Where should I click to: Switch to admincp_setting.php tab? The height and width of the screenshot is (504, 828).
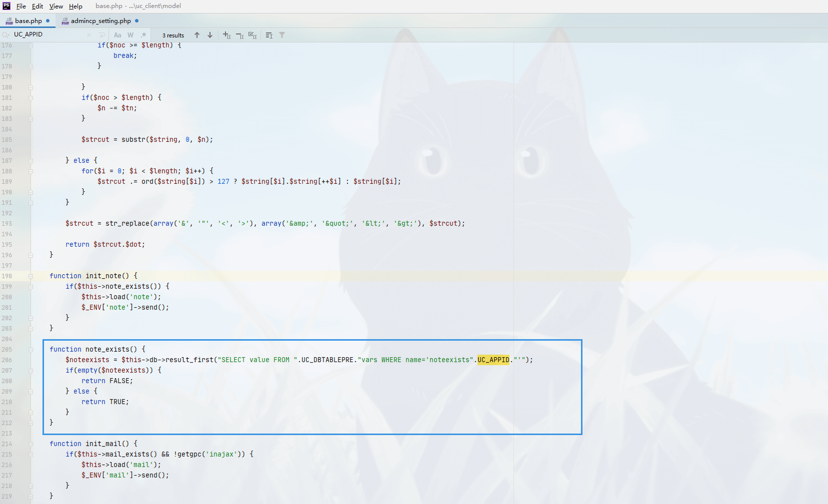tap(100, 21)
